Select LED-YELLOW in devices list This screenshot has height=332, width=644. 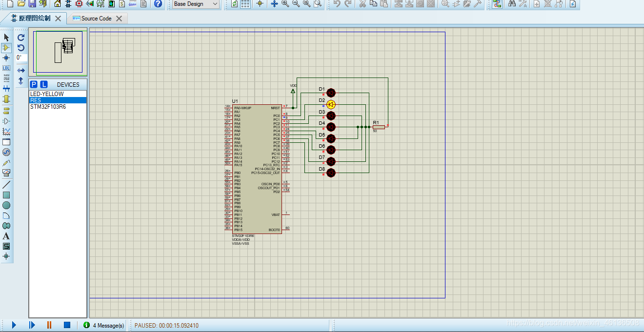(x=47, y=94)
